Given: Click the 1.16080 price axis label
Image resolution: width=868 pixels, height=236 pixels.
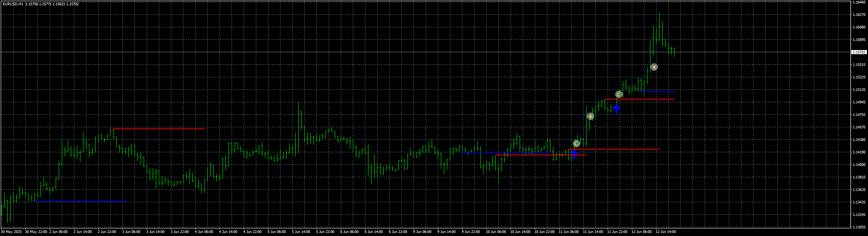Looking at the screenshot, I should [x=859, y=27].
